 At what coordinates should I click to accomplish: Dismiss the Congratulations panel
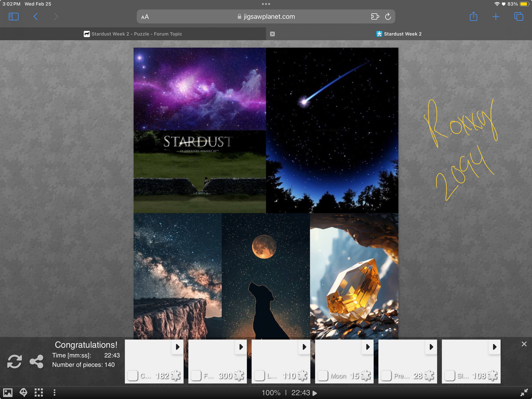(524, 344)
